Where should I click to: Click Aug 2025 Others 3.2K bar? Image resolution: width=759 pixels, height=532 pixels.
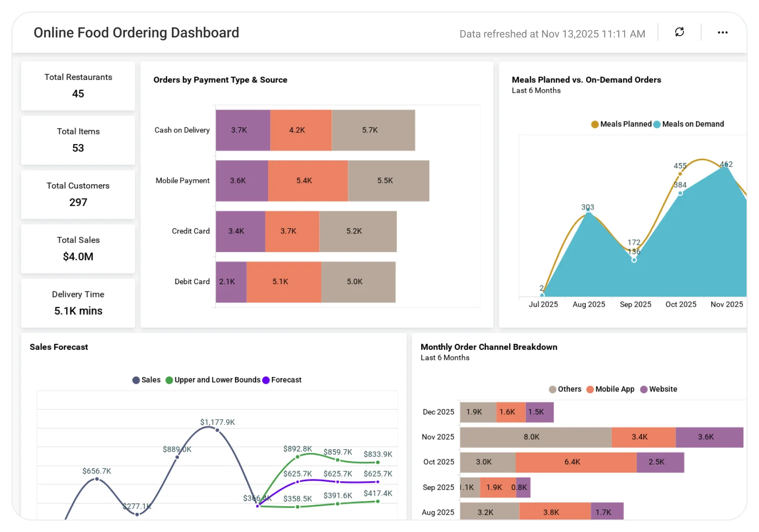point(490,511)
